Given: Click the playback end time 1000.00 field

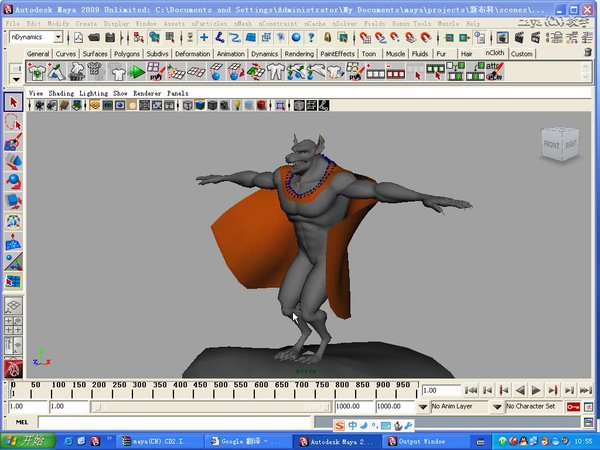Looking at the screenshot, I should pyautogui.click(x=354, y=406).
